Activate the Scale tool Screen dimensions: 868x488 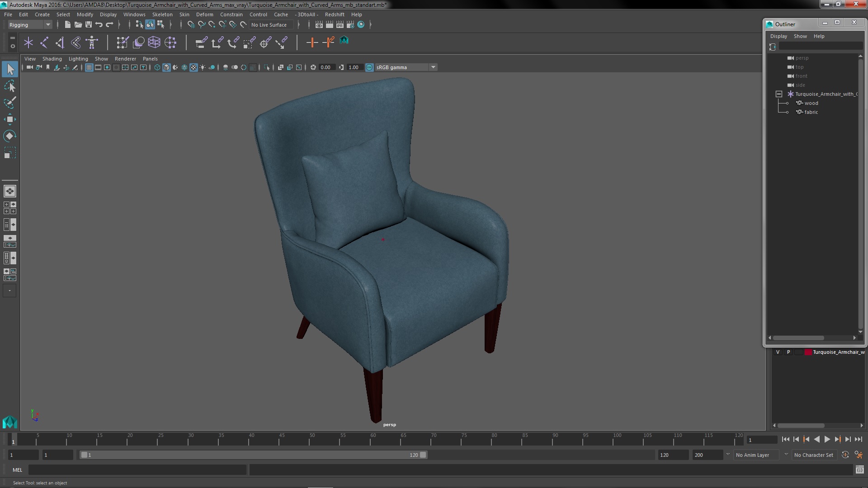[10, 153]
